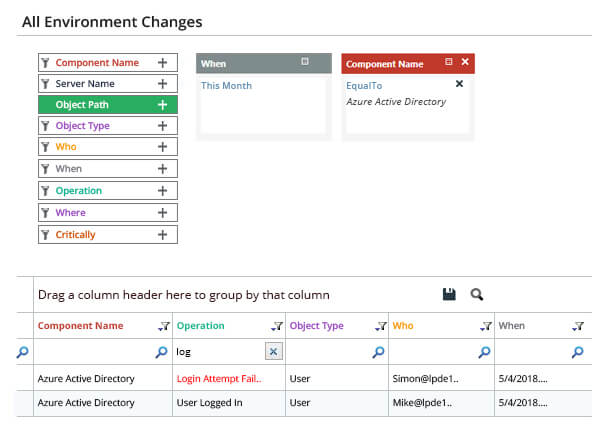
Task: Open Component Name column filter funnel
Action: (x=164, y=326)
